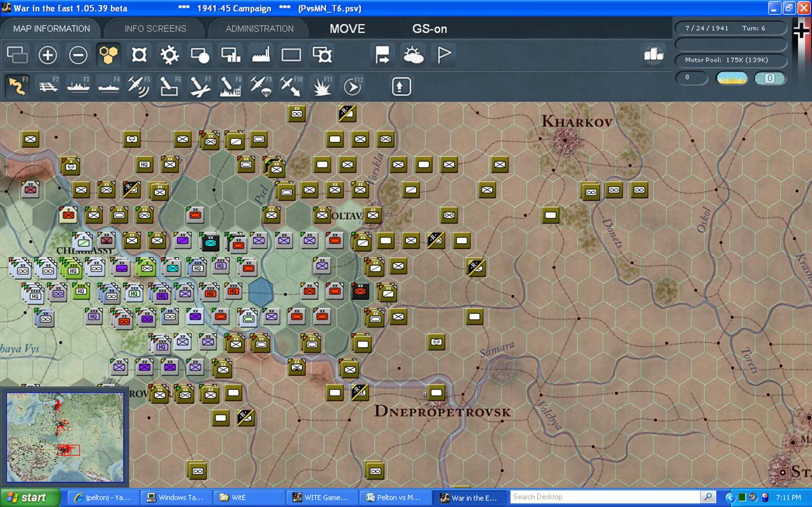
Task: Click the small field showing 8
Action: pos(692,78)
